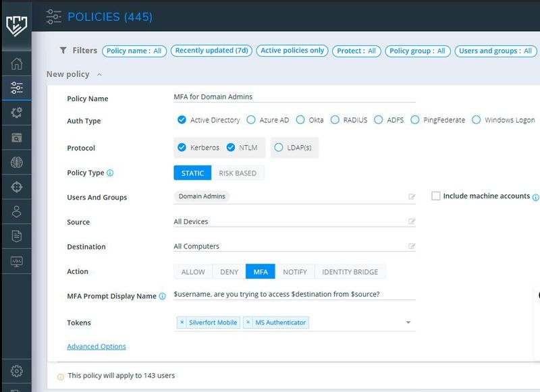This screenshot has height=392, width=540.
Task: Open the monitor activity sidebar icon
Action: pyautogui.click(x=16, y=262)
